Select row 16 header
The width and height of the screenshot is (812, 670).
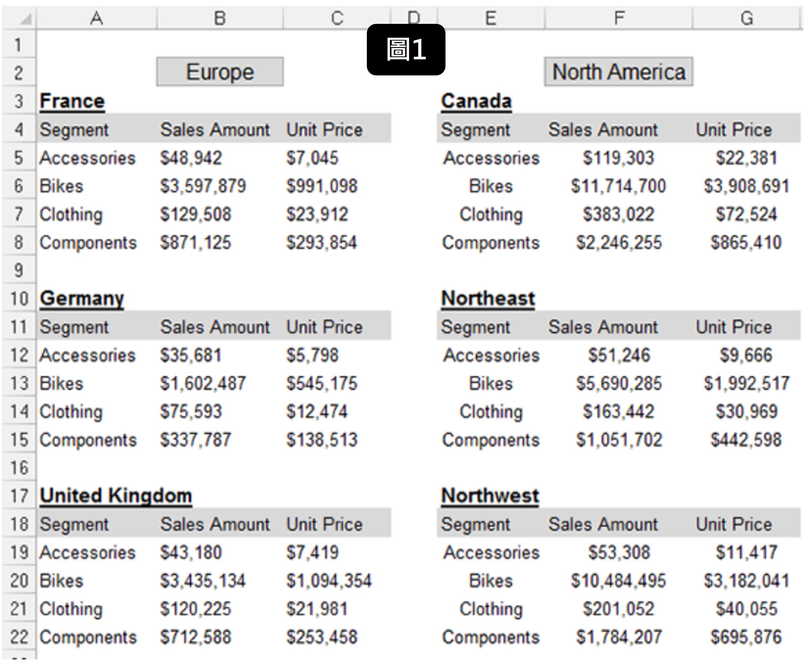pos(18,468)
